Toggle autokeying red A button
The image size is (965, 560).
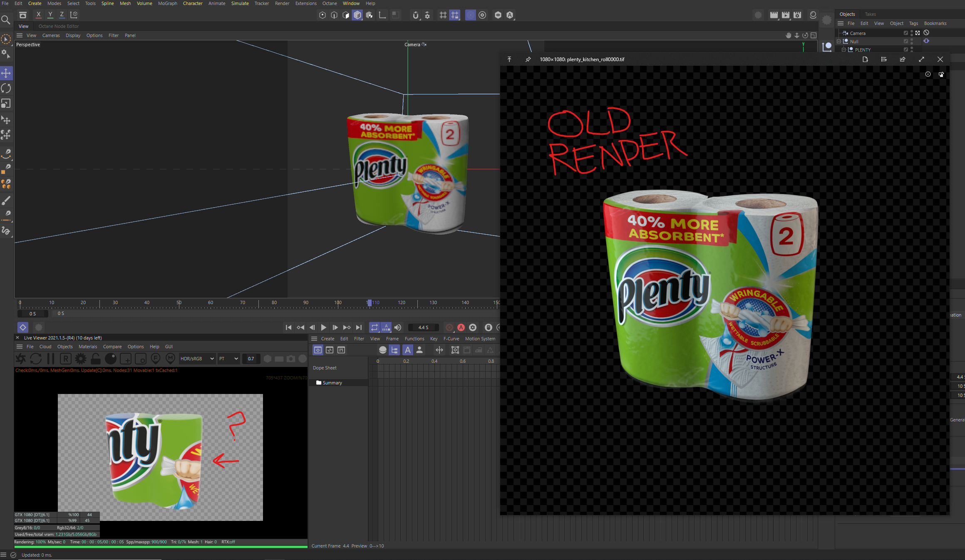pos(461,327)
